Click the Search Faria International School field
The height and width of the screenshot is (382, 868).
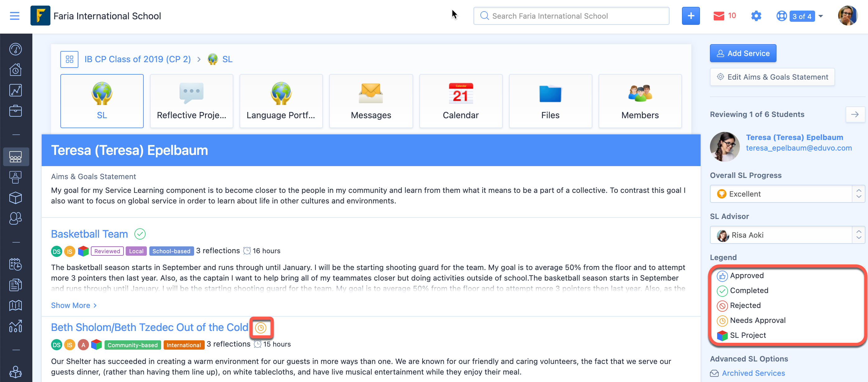pos(571,16)
